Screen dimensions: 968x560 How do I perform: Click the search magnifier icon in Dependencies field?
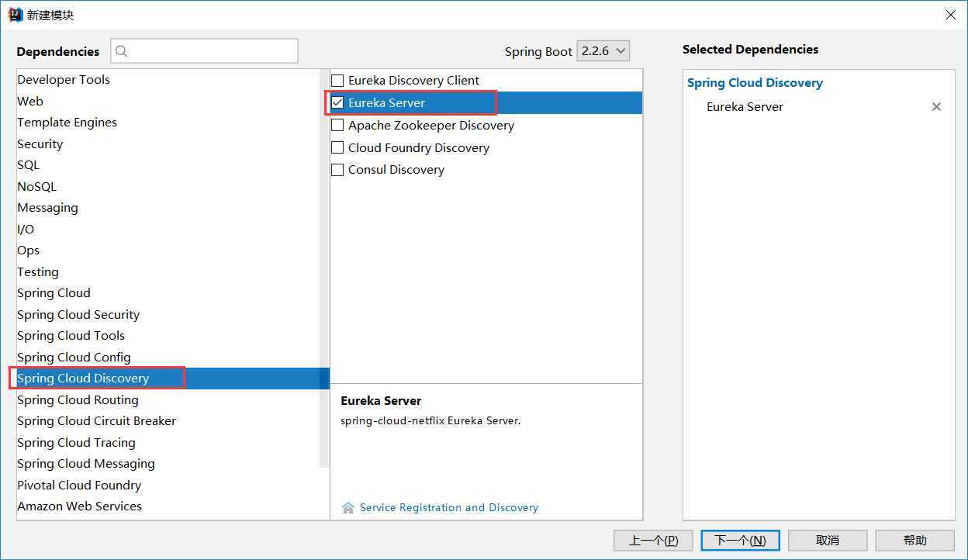click(x=121, y=52)
